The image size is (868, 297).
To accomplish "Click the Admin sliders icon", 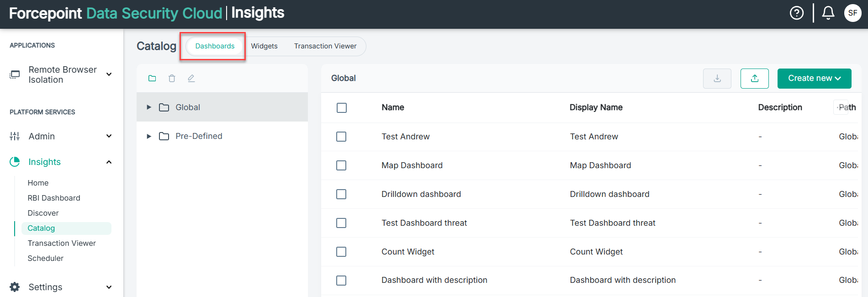I will tap(15, 136).
